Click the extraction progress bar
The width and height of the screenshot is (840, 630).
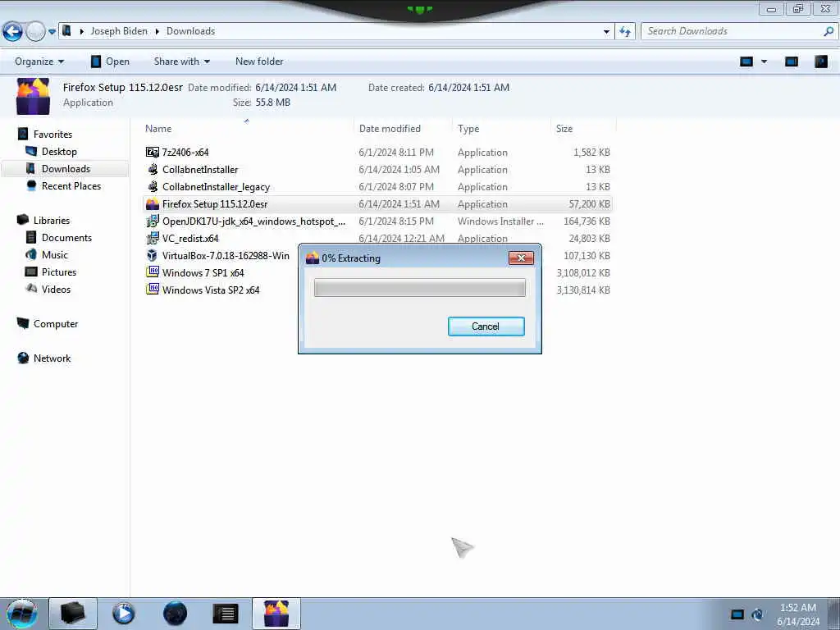pos(419,288)
